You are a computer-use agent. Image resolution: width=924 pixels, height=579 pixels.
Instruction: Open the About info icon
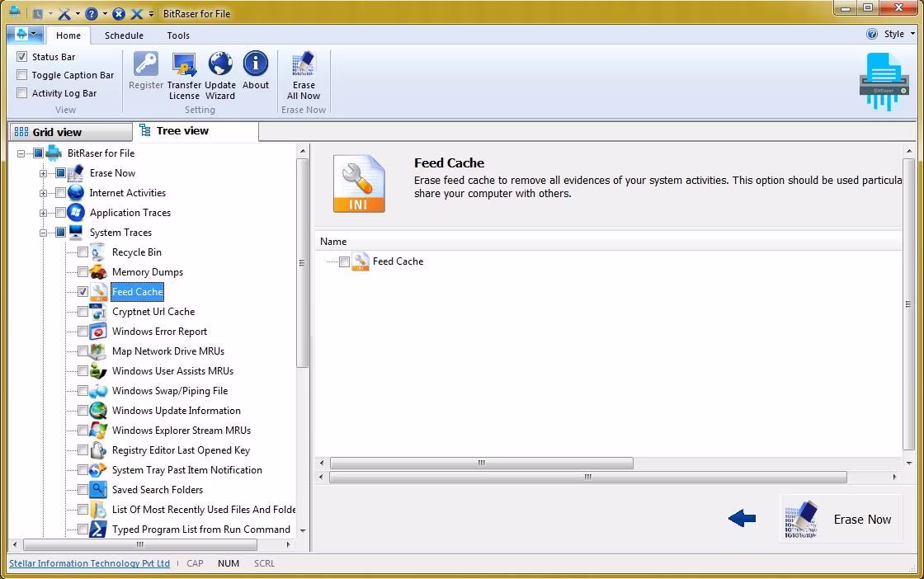point(256,64)
